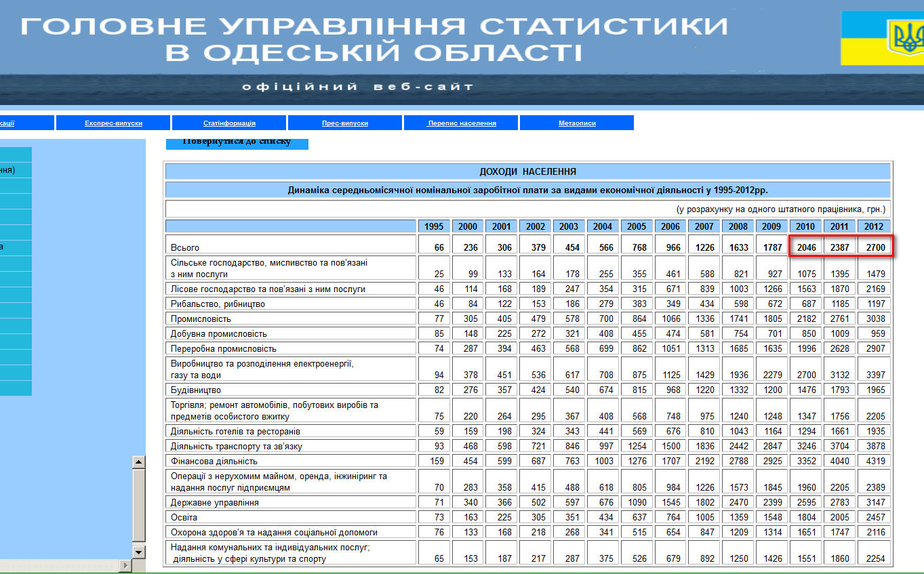Click the Фінансова діяльність row label
The width and height of the screenshot is (924, 574).
click(214, 461)
